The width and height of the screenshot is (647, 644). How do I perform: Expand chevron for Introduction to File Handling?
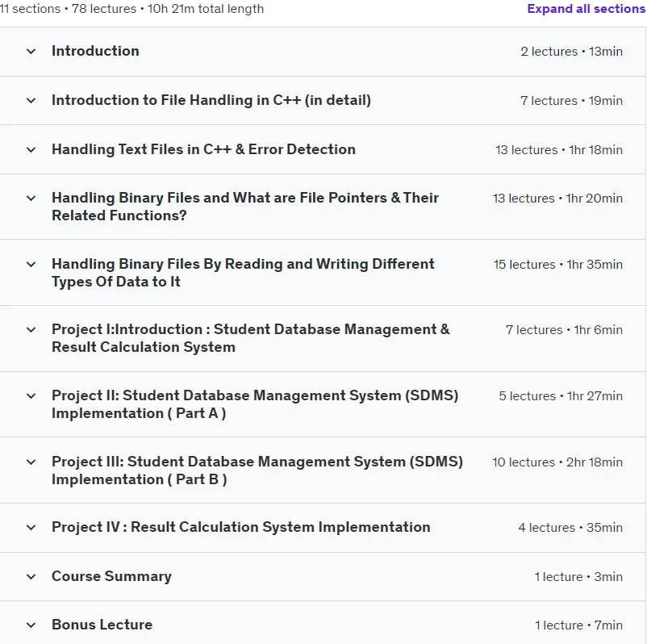click(31, 100)
